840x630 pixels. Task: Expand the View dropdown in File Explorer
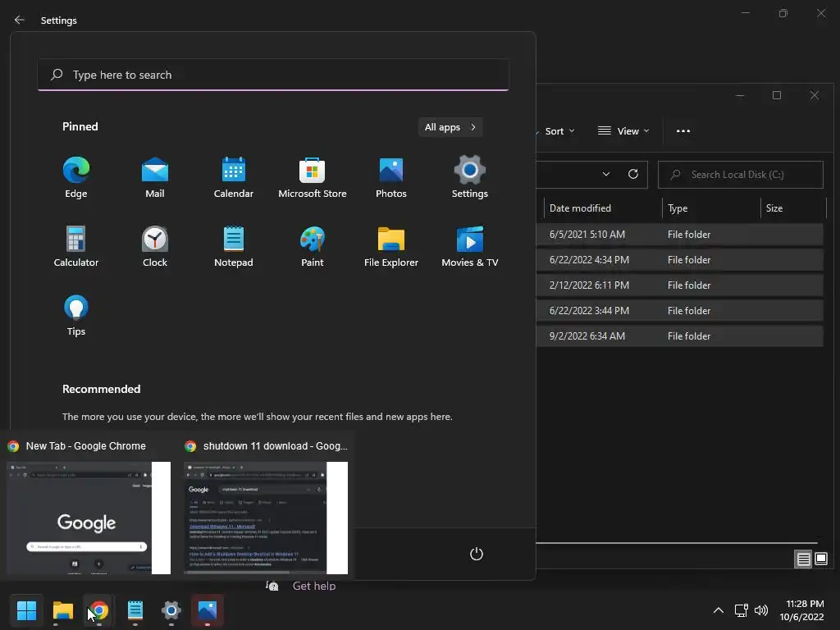tap(623, 131)
